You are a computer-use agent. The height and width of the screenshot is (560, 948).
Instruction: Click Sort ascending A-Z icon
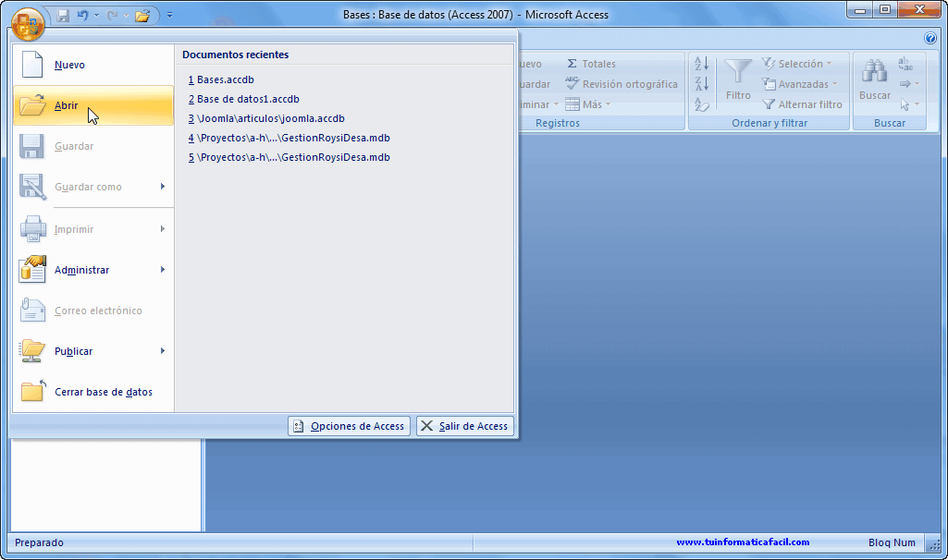tap(701, 64)
